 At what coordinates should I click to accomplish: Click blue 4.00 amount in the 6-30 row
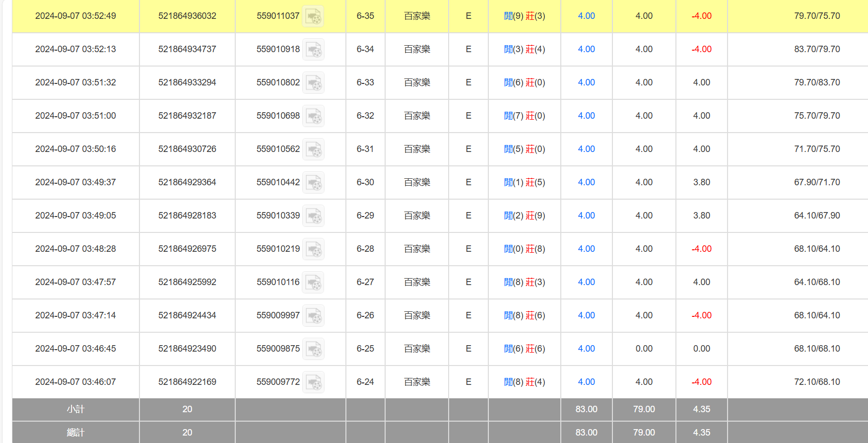pyautogui.click(x=586, y=182)
